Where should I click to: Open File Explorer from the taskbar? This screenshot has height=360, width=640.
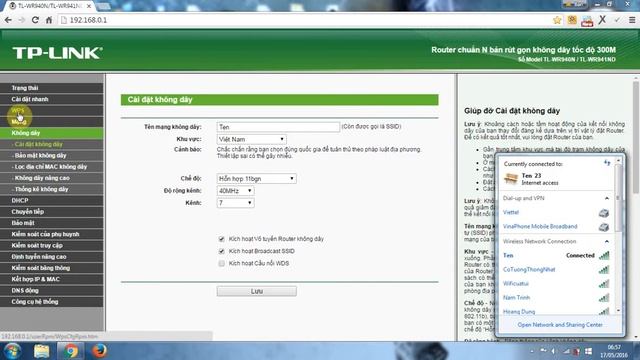pyautogui.click(x=41, y=351)
